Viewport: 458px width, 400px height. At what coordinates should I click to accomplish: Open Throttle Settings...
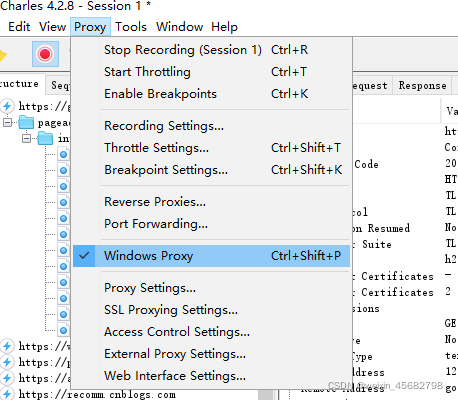(211, 148)
